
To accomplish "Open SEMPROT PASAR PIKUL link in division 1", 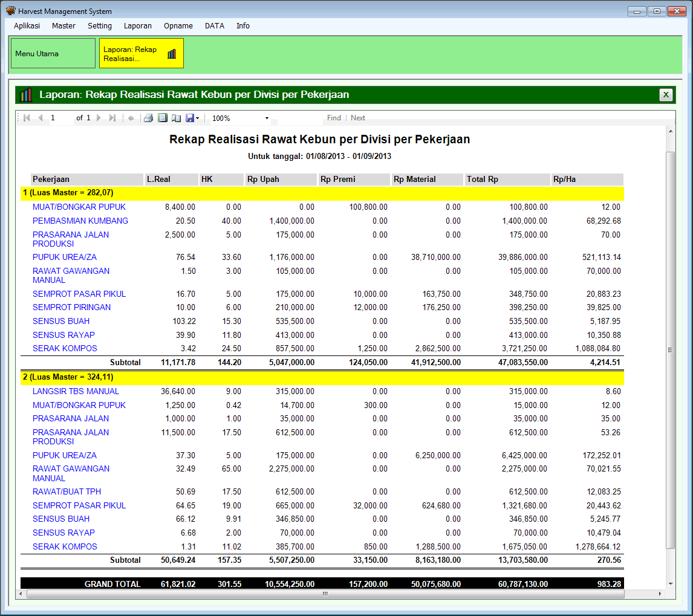I will 79,294.
